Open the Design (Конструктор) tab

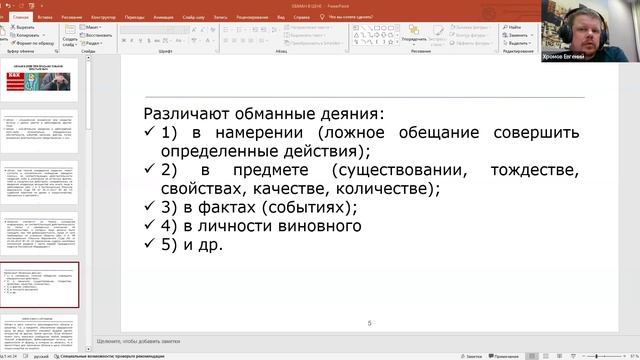click(x=103, y=17)
